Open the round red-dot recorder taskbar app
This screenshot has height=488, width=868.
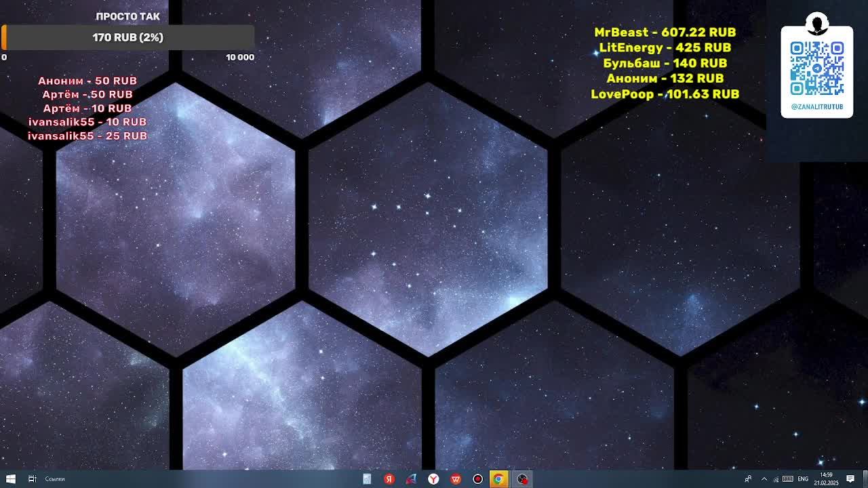tap(477, 479)
